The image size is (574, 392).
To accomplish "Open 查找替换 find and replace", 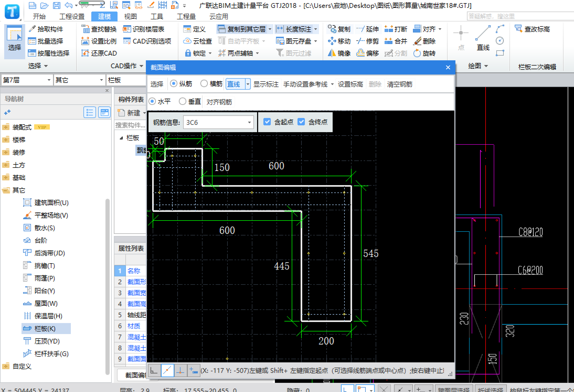I will (x=99, y=29).
